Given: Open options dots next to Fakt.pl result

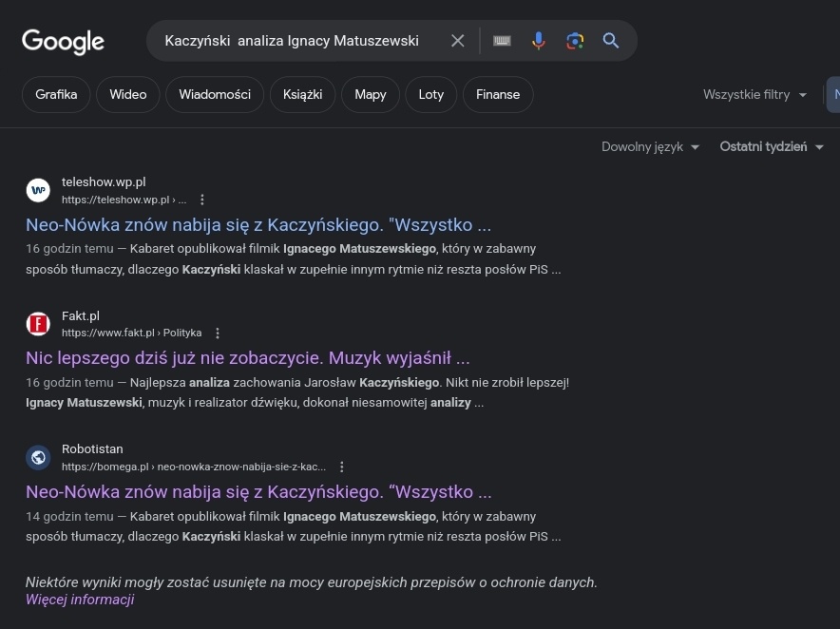Looking at the screenshot, I should click(218, 334).
